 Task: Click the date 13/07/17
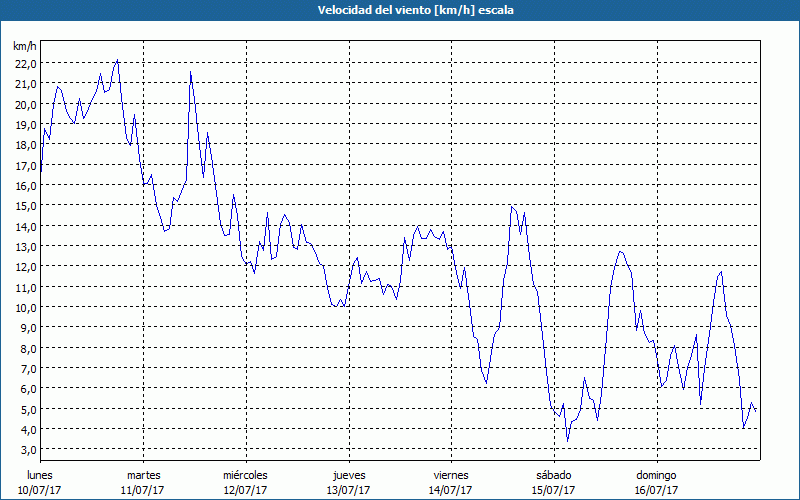[348, 490]
